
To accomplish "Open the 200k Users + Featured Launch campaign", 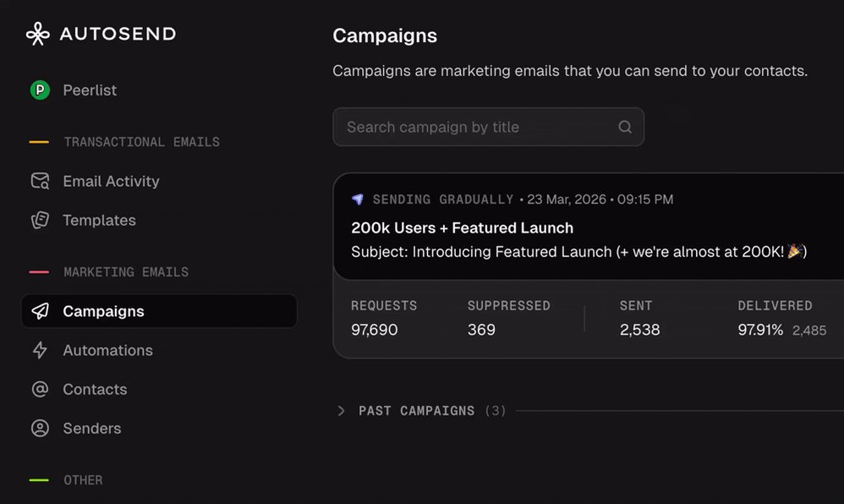I will coord(463,227).
